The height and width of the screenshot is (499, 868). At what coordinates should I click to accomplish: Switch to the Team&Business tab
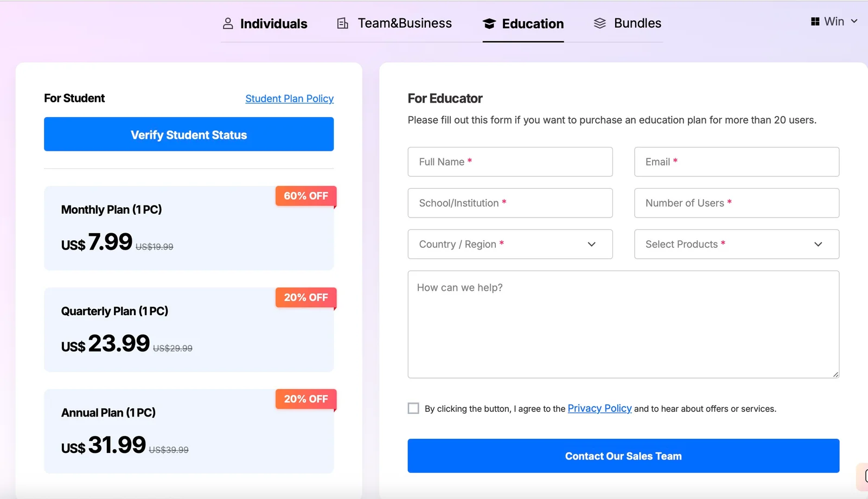pyautogui.click(x=404, y=23)
